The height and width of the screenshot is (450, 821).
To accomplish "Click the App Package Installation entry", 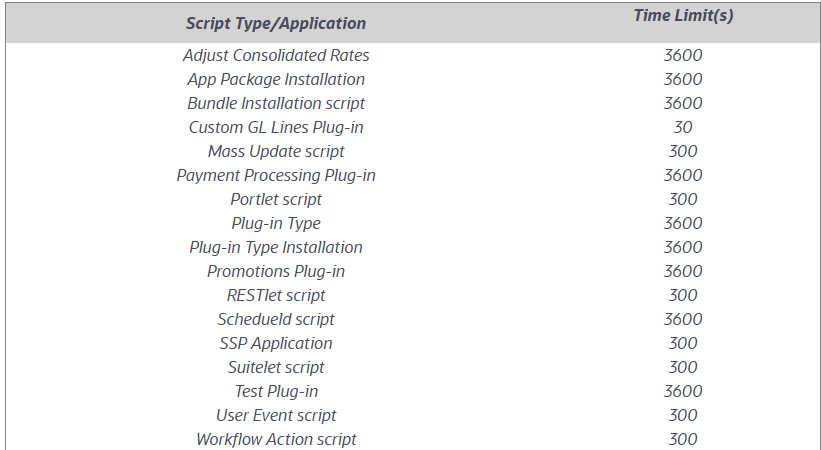I will point(276,80).
